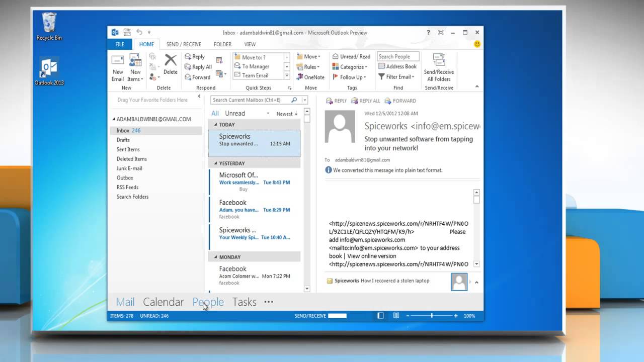Toggle the Unread/Read message status
This screenshot has width=644, height=362.
coord(351,57)
